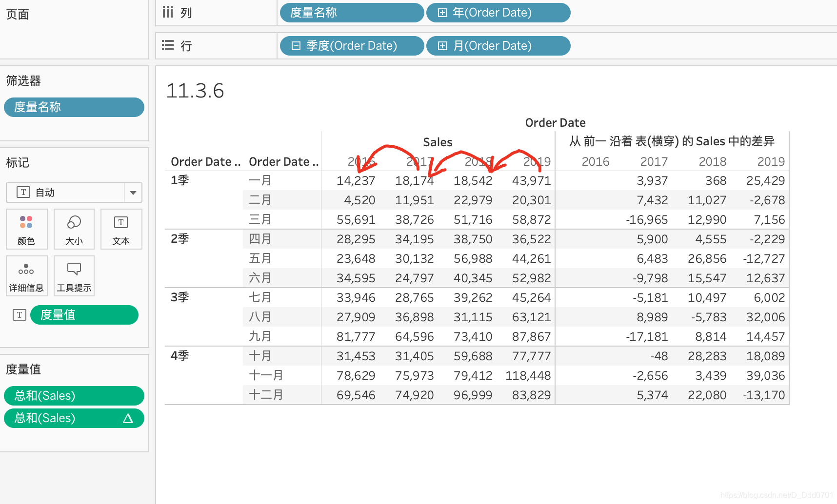Click the 2018 difference column header
The image size is (837, 504).
tap(713, 162)
